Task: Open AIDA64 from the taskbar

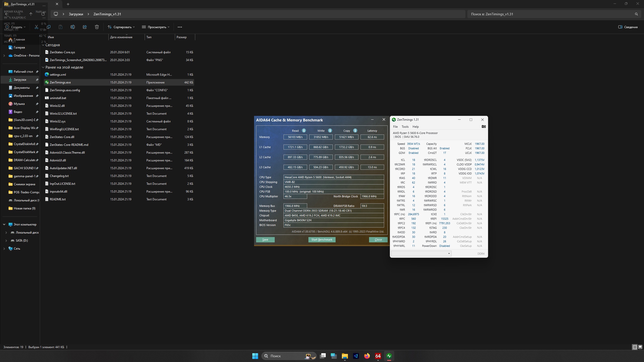Action: [x=378, y=356]
